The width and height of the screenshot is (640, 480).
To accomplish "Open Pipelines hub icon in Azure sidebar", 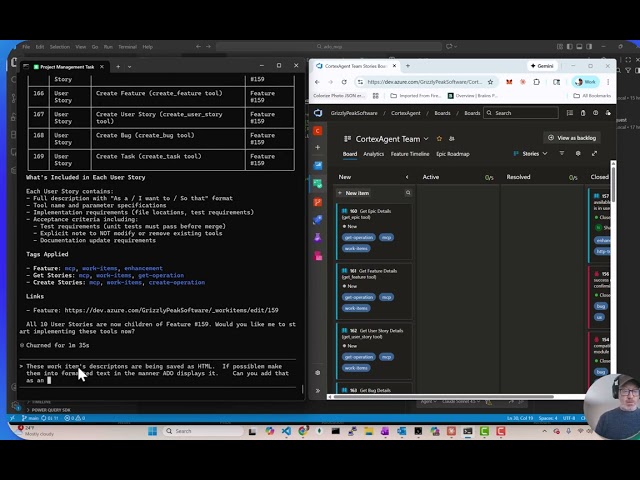I will (x=318, y=220).
